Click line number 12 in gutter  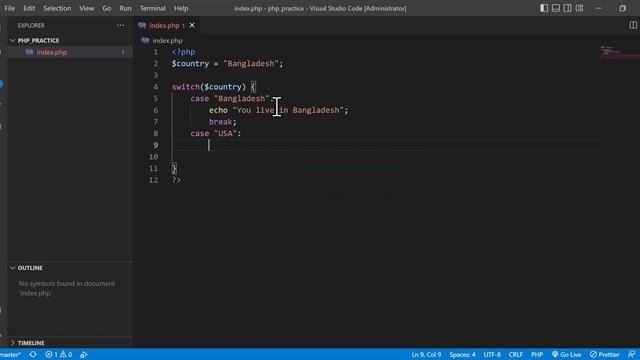coord(153,180)
